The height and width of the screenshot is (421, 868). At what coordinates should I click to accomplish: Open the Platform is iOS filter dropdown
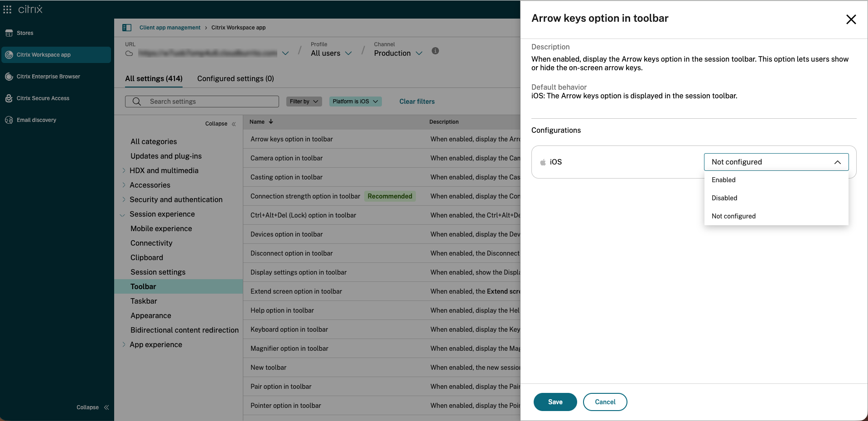coord(355,101)
